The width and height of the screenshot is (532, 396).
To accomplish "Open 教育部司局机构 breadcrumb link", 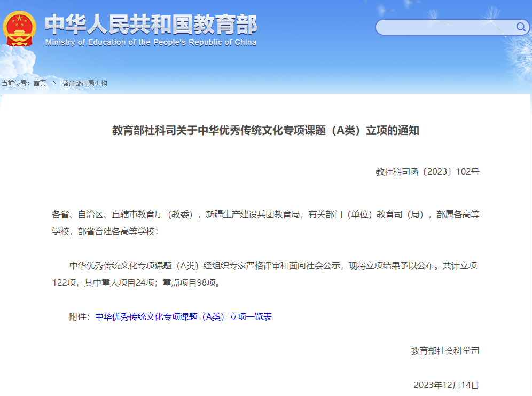I will tap(84, 83).
